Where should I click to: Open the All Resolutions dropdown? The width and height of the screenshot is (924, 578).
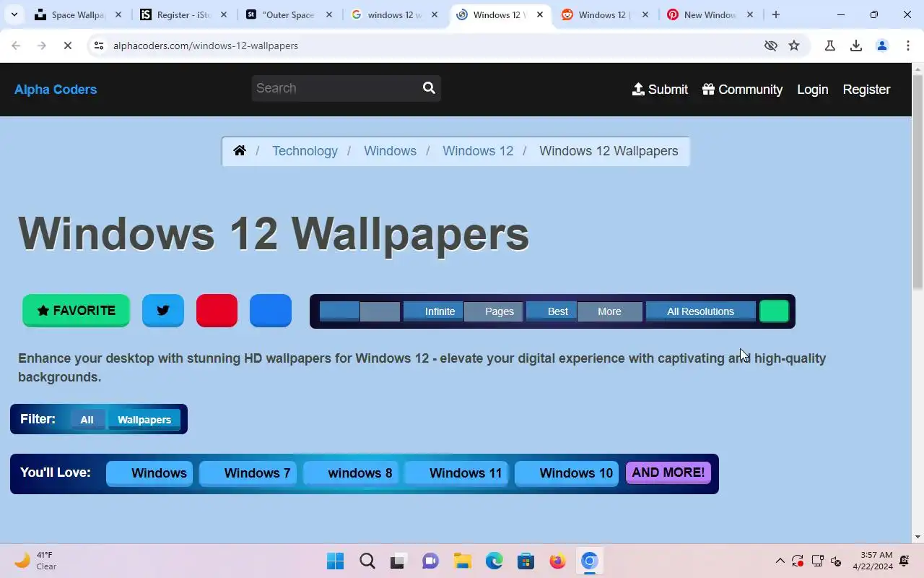coord(700,311)
